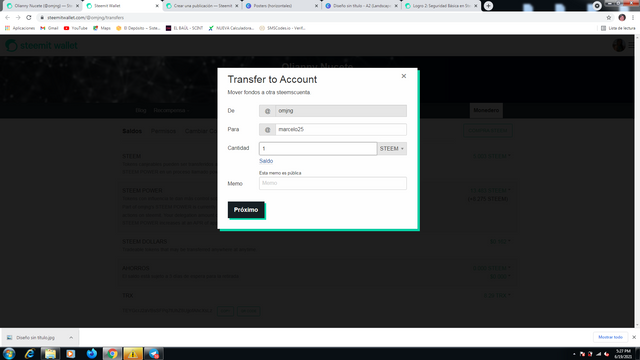Open the Maps bookmark
The width and height of the screenshot is (640, 360).
click(102, 28)
